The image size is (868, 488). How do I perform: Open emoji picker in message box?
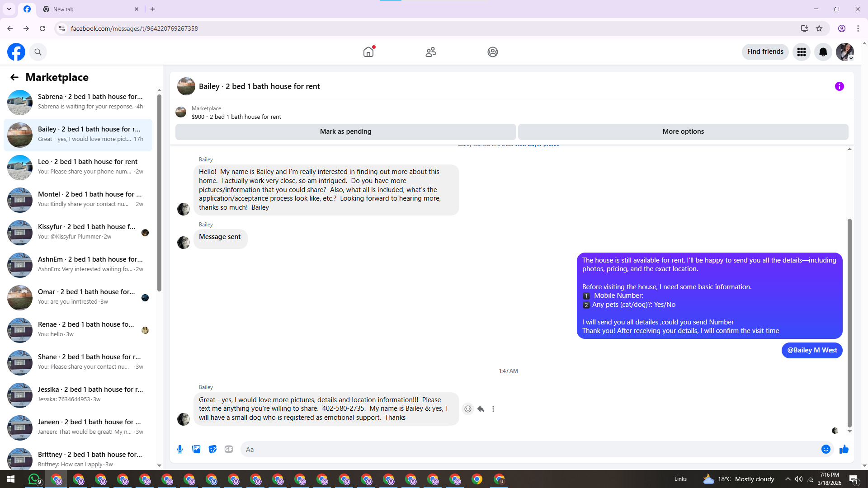click(826, 449)
